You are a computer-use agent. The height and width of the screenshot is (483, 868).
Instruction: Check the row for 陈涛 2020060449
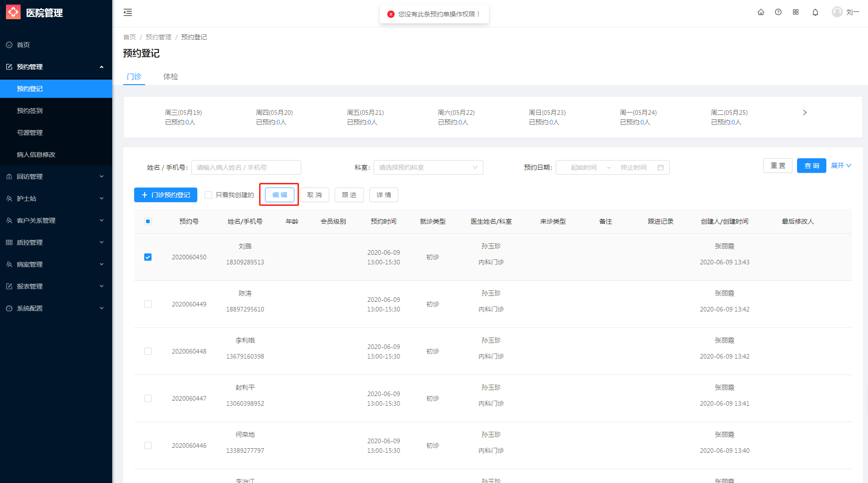tap(148, 304)
